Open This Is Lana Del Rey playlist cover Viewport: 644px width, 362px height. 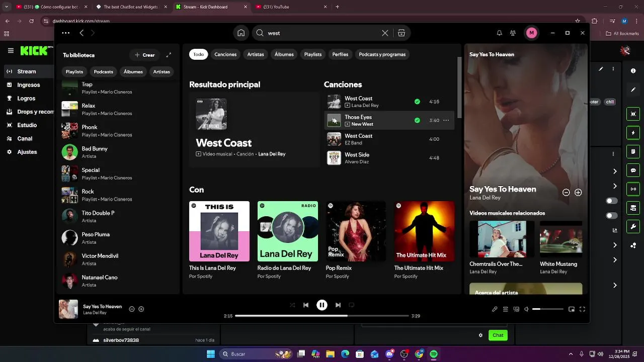[x=219, y=231]
